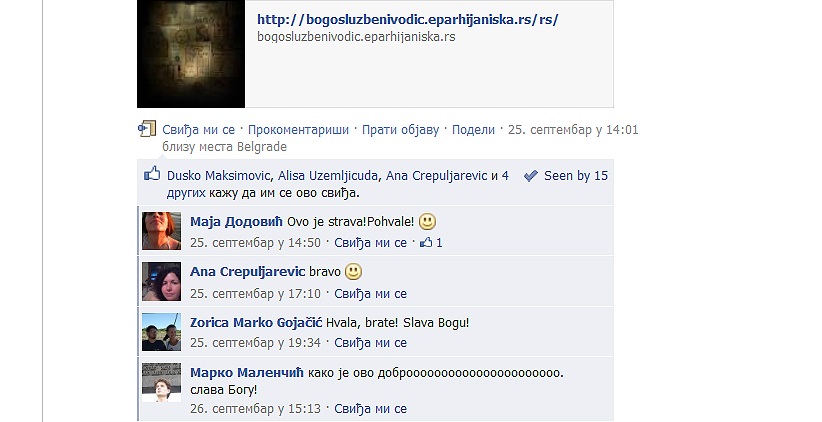
Task: Open the bogosluzbenivodic.eparhijaniska.rs/rs/ link title
Action: pyautogui.click(x=407, y=20)
